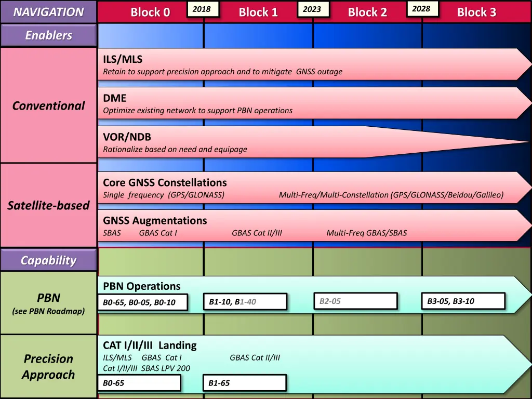
Task: Click the Satellite-based category label
Action: pyautogui.click(x=48, y=205)
